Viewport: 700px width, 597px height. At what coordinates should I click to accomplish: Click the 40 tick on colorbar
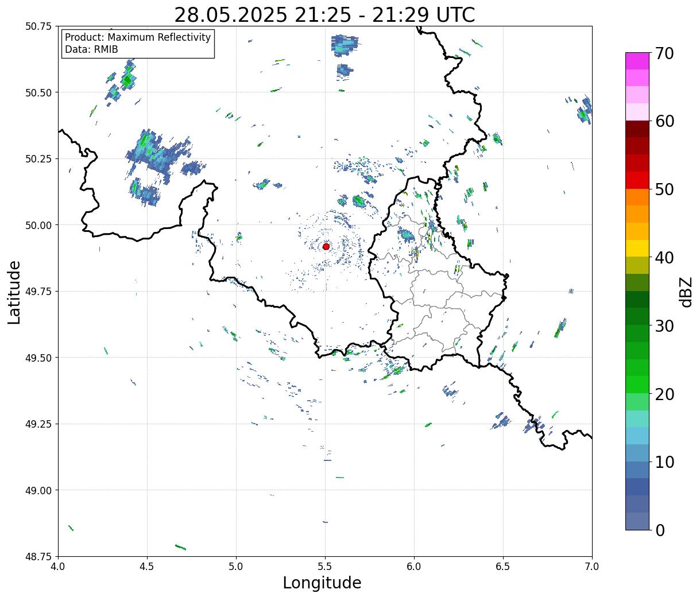click(664, 257)
